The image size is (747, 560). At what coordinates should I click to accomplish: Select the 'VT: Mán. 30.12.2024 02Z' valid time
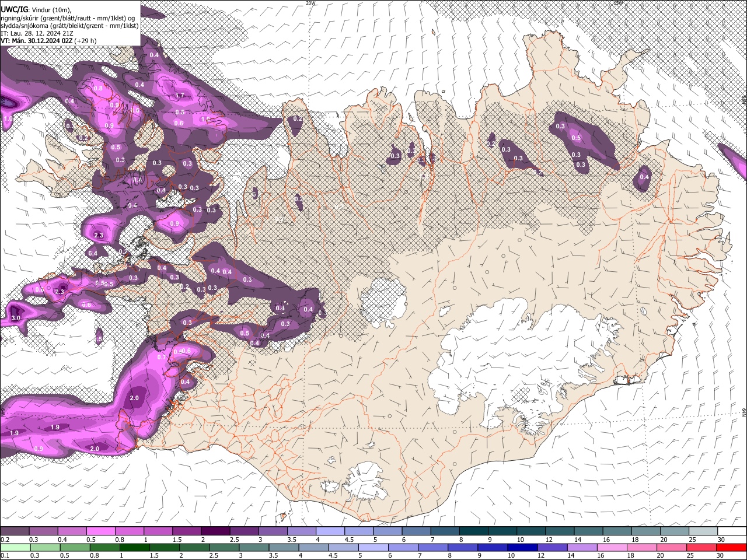pyautogui.click(x=37, y=41)
